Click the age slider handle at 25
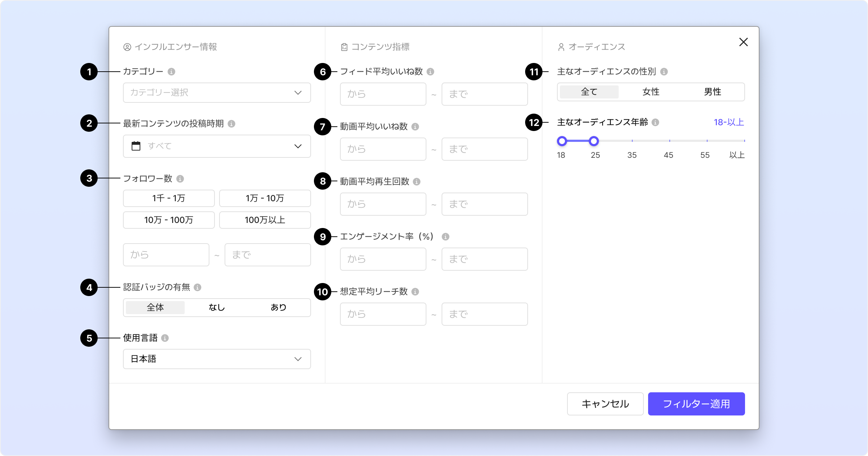This screenshot has height=456, width=868. tap(594, 141)
